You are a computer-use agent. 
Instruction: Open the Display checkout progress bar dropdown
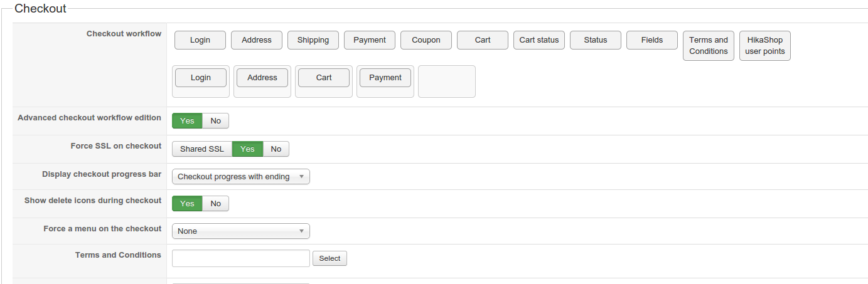click(x=240, y=177)
